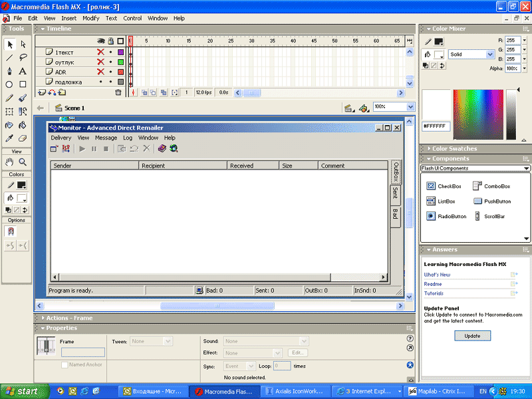Click Scene 1 in the edit bar

coord(74,108)
